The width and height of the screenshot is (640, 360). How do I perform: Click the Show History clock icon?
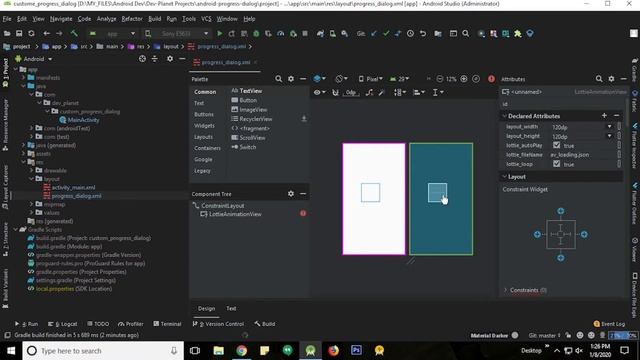[x=410, y=33]
